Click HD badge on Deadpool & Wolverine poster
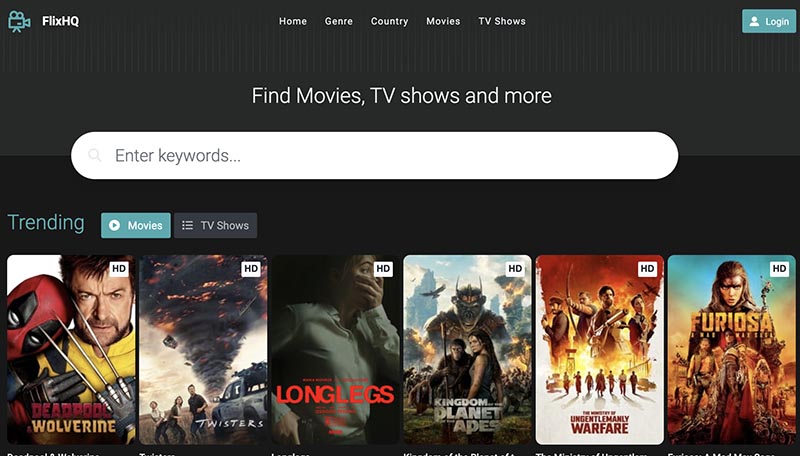800x456 pixels. (119, 269)
